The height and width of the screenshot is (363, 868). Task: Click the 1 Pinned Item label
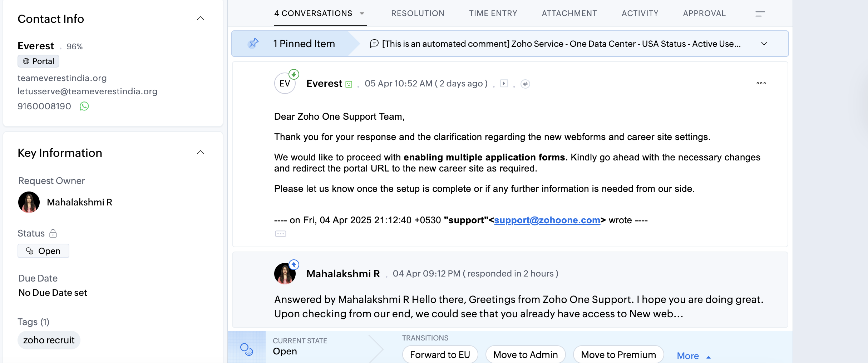(x=304, y=44)
